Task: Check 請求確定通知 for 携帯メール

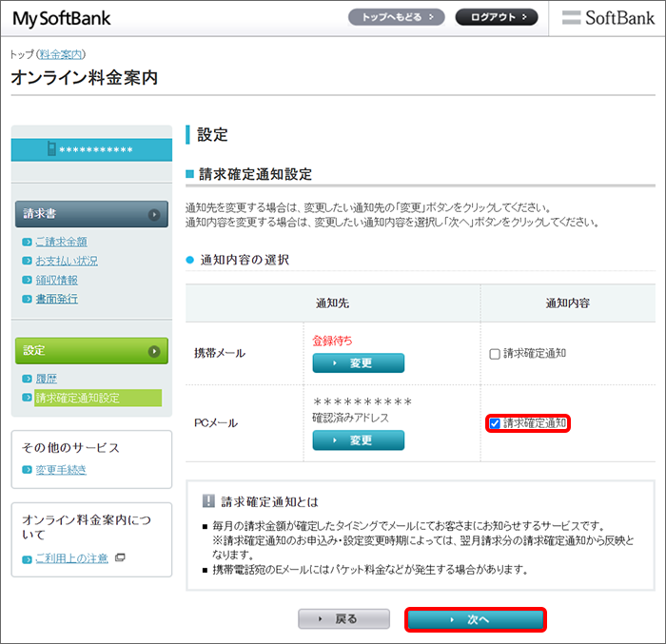Action: (x=495, y=354)
